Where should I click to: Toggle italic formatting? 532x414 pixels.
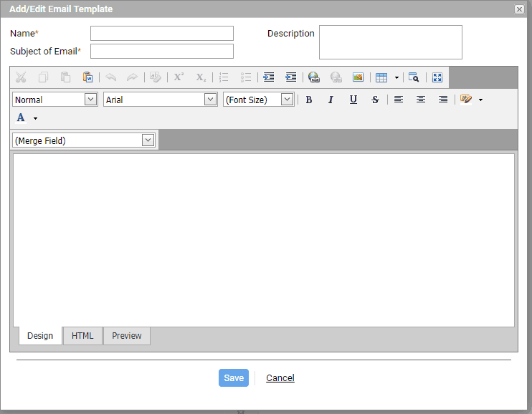tap(331, 100)
